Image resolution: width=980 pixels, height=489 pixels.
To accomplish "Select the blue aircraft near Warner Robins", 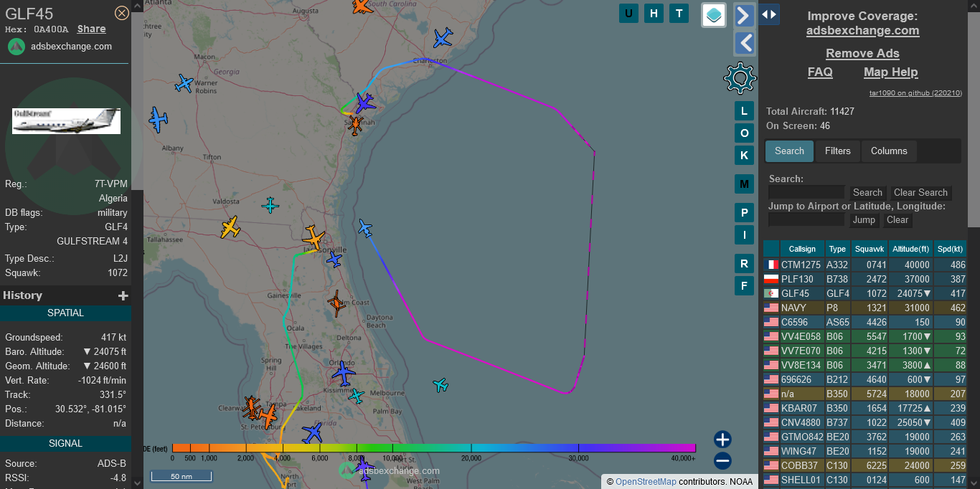I will pos(184,84).
